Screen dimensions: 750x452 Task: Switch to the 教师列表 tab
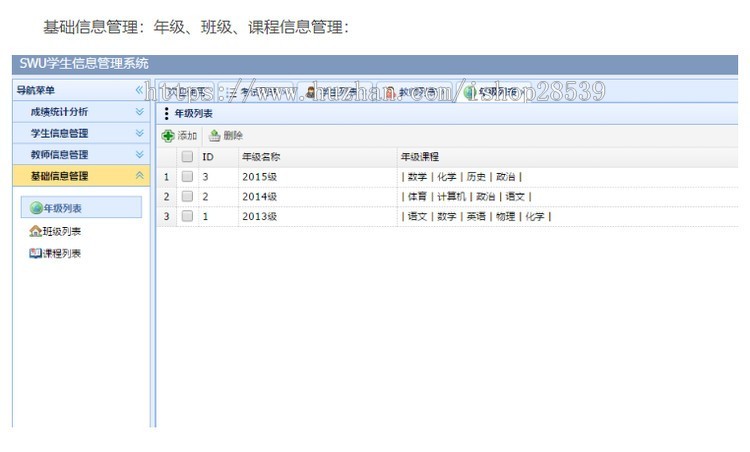coord(412,92)
